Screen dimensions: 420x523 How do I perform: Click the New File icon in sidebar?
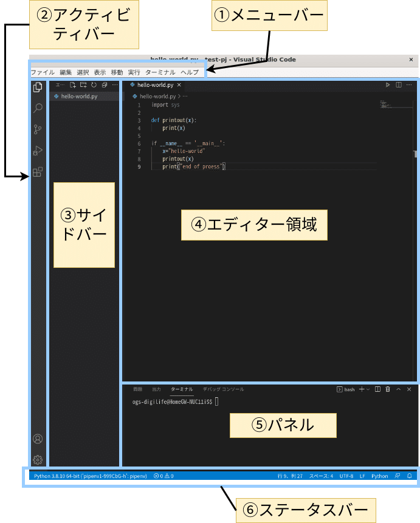[x=73, y=85]
